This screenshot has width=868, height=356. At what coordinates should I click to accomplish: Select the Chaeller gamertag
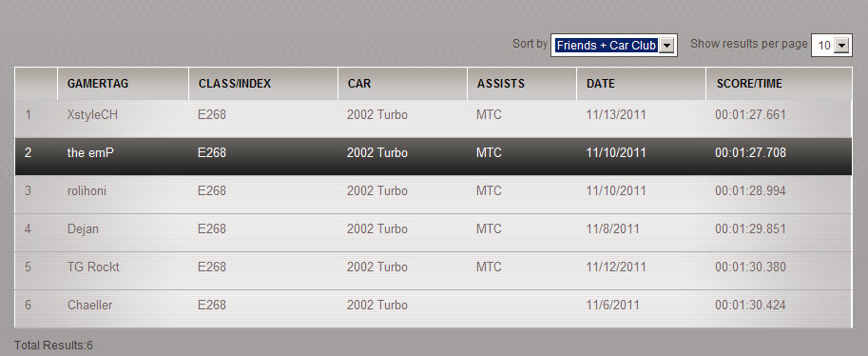[x=89, y=305]
